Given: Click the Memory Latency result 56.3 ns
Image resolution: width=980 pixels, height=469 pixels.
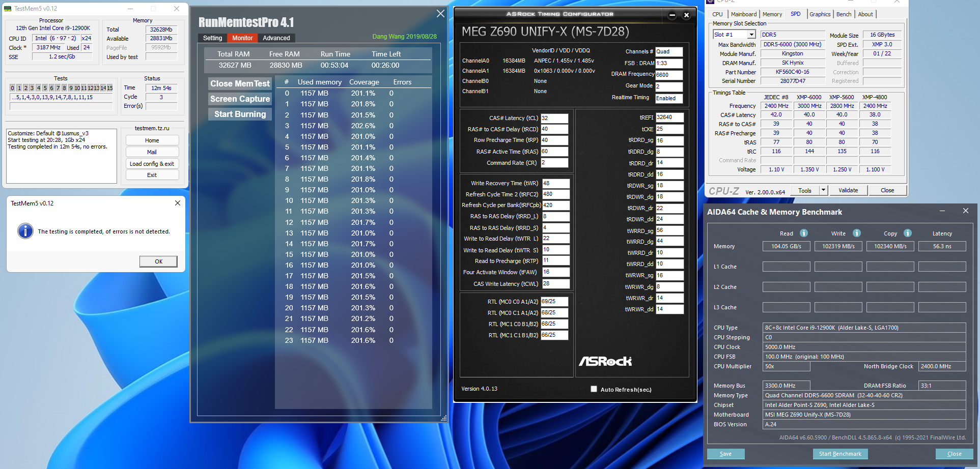Looking at the screenshot, I should pos(942,246).
